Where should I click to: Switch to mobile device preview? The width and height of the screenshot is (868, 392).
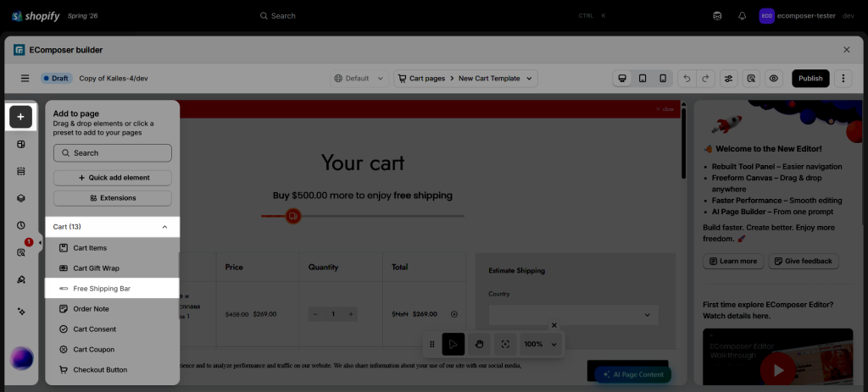pos(663,79)
